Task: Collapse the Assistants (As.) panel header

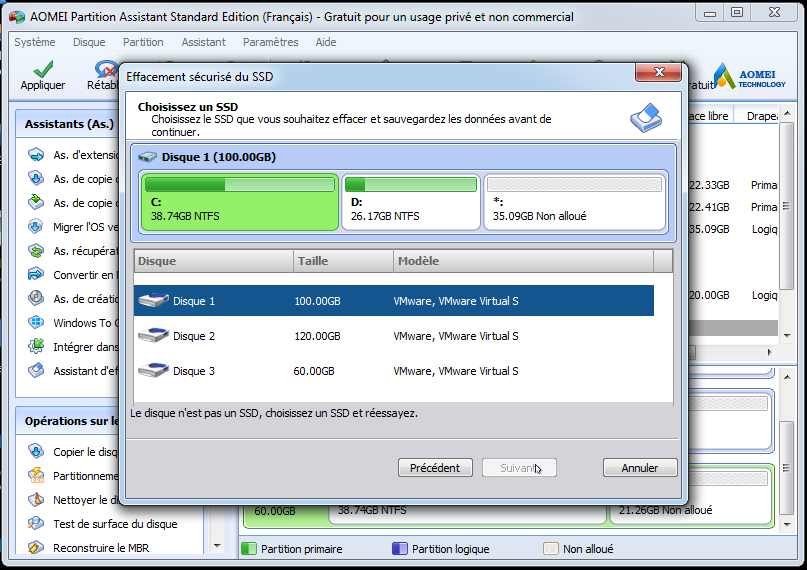Action: point(69,124)
